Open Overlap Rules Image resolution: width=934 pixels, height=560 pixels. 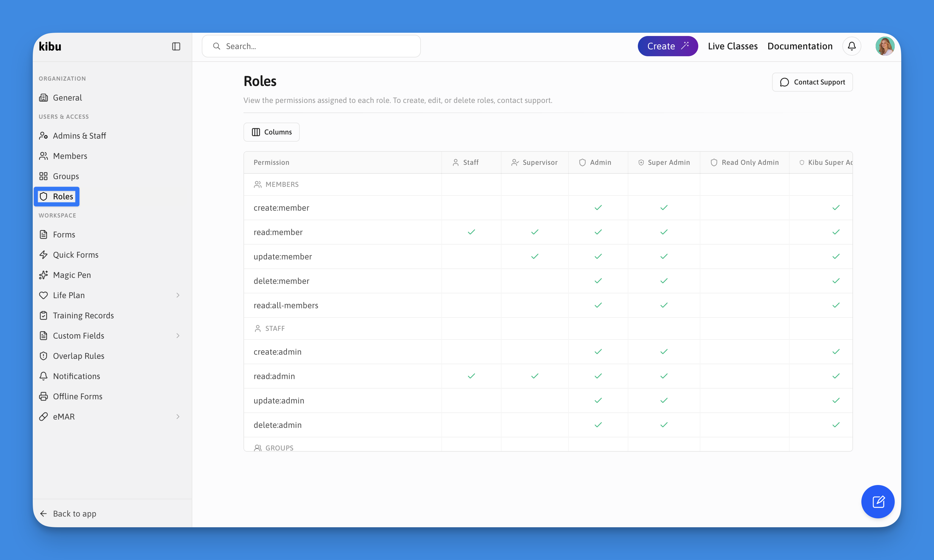[x=72, y=356]
